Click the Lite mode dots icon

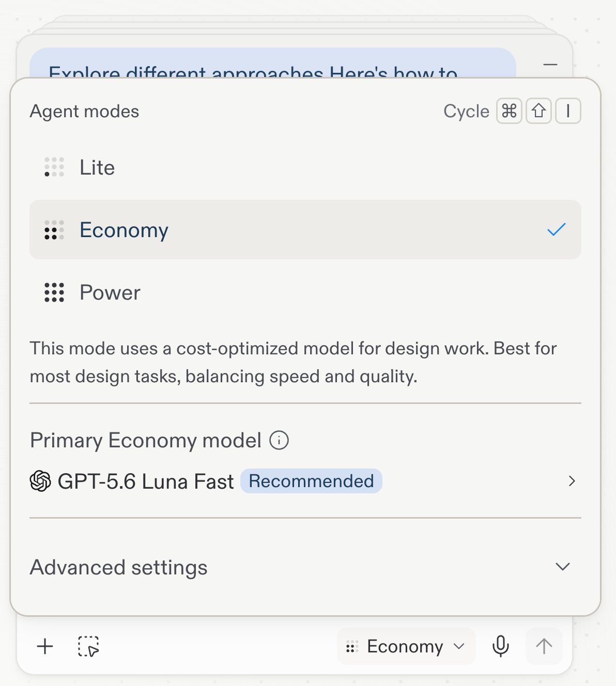[54, 167]
